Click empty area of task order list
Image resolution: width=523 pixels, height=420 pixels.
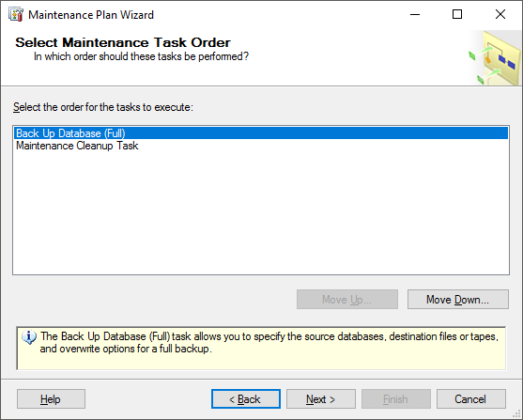coord(261,213)
